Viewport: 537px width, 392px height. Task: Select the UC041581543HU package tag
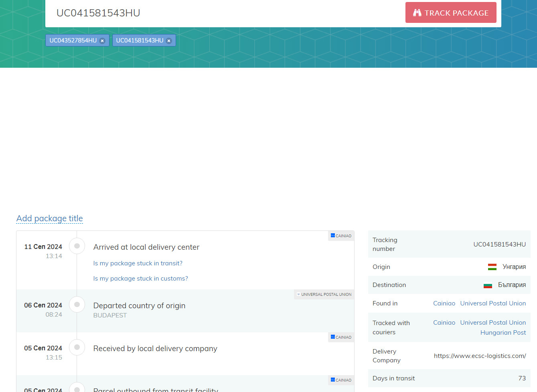(140, 40)
